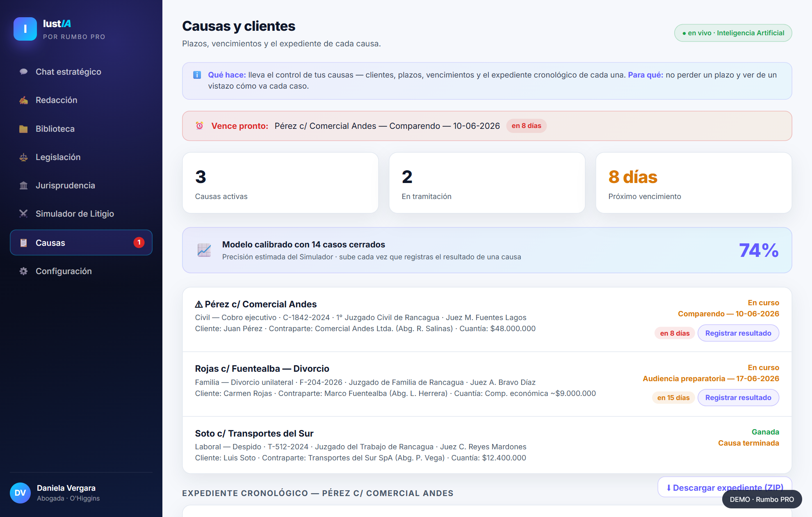812x517 pixels.
Task: Click the Causas activas card
Action: point(281,183)
